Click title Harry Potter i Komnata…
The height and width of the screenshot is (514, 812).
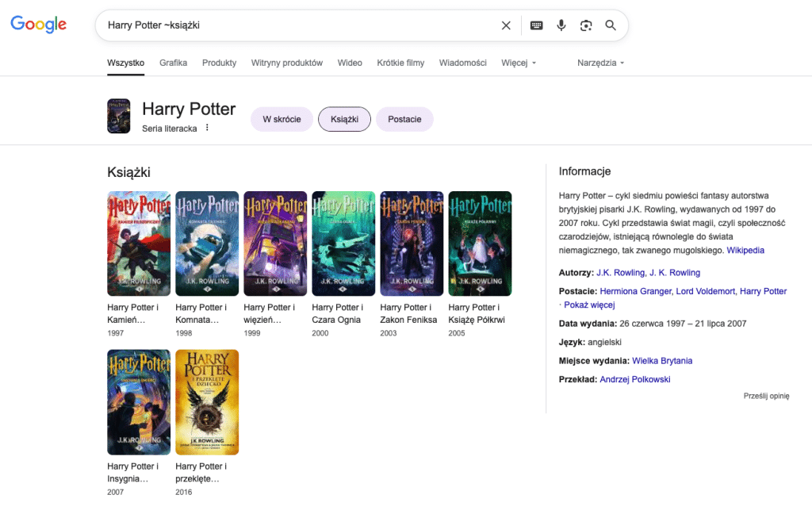tap(201, 313)
